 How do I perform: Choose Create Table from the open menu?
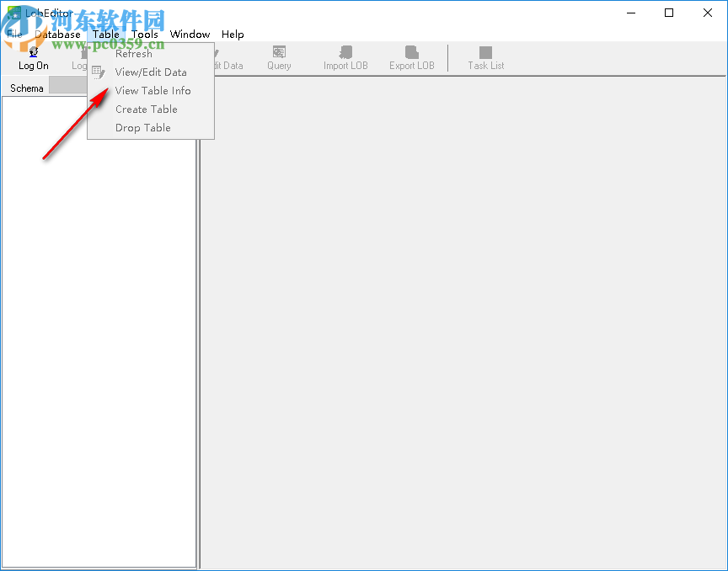pos(146,109)
